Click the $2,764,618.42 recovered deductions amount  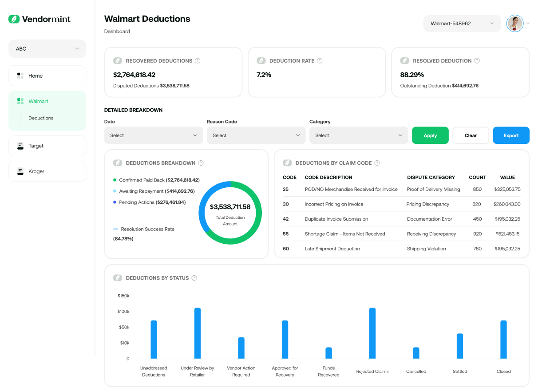pos(134,75)
